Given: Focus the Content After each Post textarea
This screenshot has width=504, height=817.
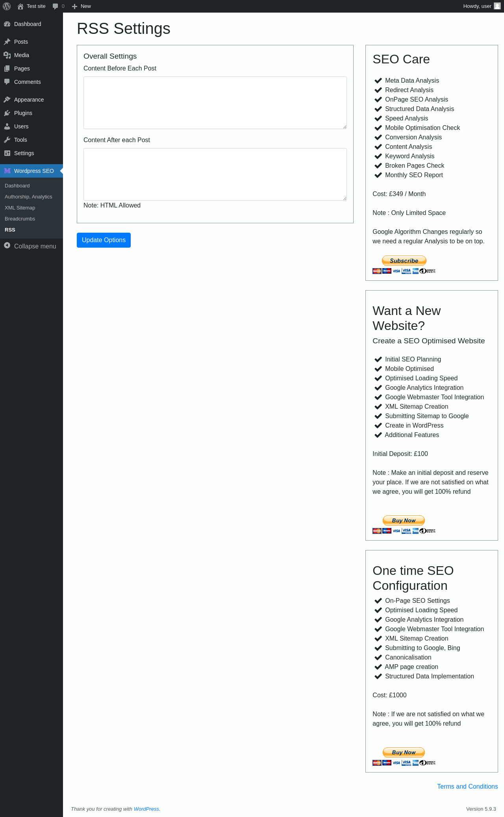Looking at the screenshot, I should click(215, 174).
